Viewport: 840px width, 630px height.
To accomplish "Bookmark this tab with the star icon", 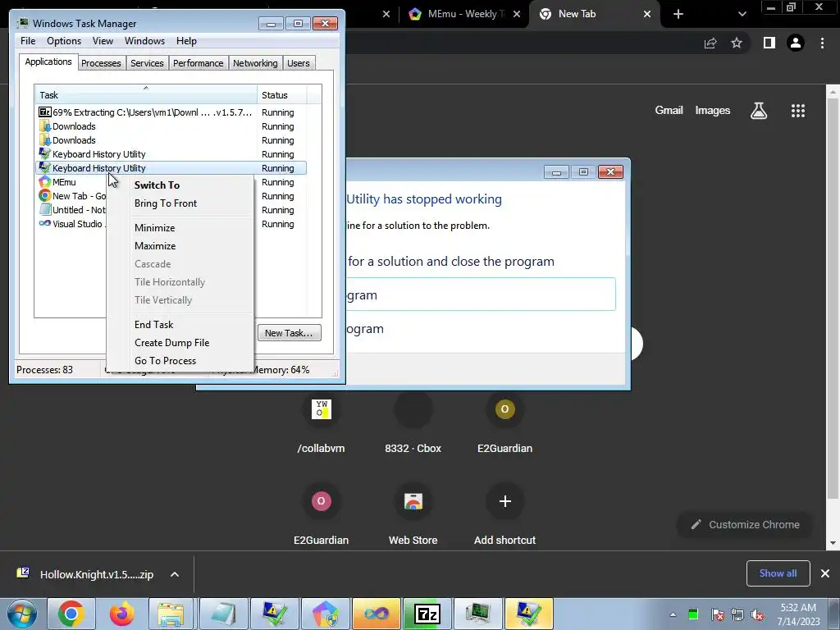I will (x=737, y=43).
